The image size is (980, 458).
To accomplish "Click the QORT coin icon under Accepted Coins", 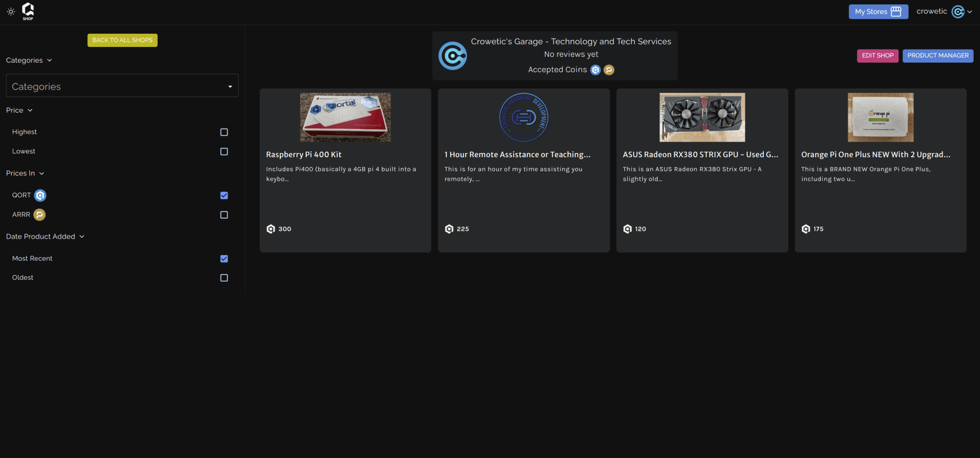I will click(x=595, y=70).
